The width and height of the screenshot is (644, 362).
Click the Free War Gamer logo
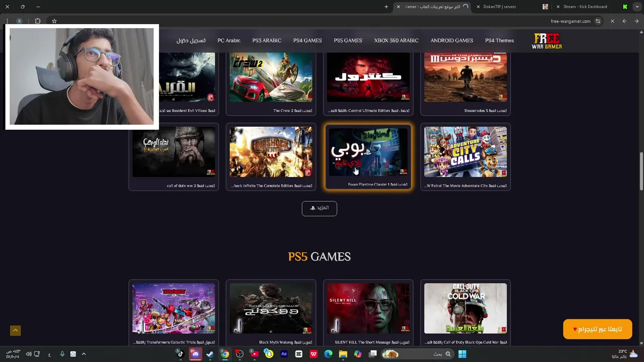click(x=547, y=41)
